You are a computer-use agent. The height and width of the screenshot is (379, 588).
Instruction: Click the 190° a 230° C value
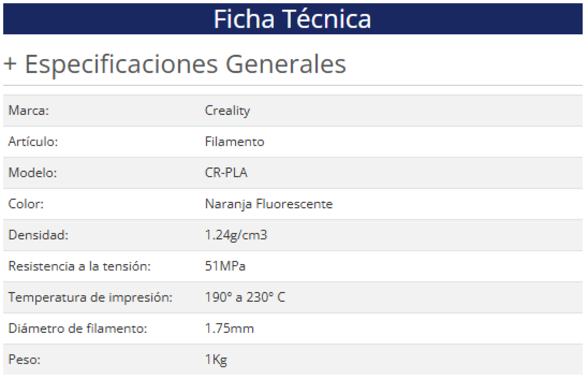245,297
